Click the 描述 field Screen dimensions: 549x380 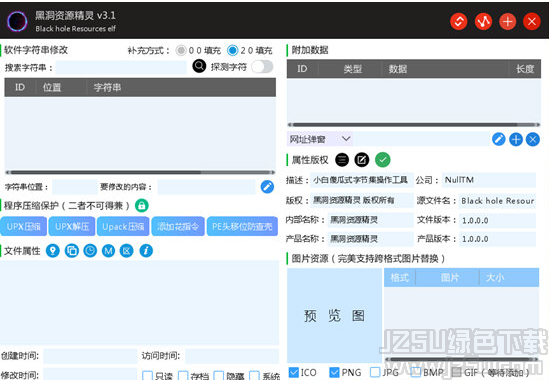tap(362, 180)
